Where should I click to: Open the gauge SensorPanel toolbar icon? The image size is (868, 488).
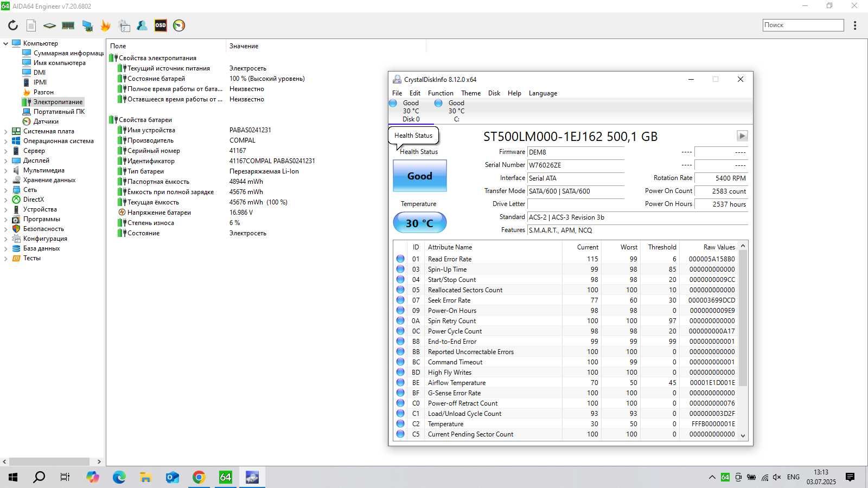(179, 25)
